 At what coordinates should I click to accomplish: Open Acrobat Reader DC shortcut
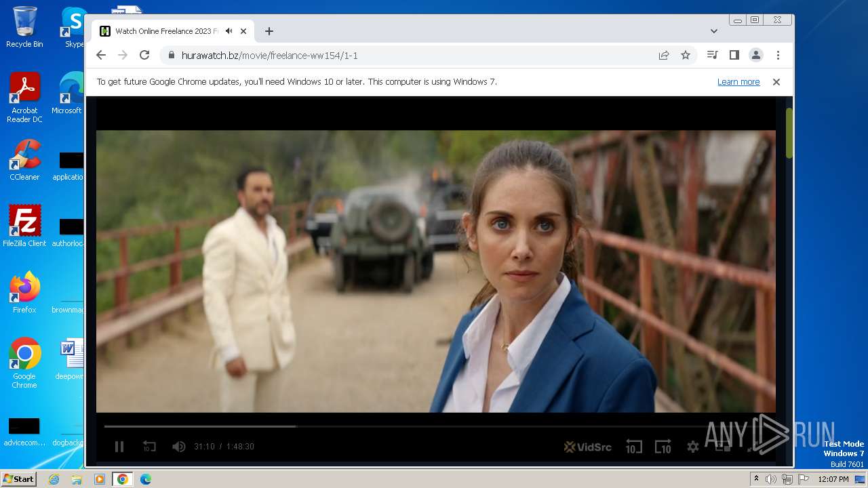point(24,98)
